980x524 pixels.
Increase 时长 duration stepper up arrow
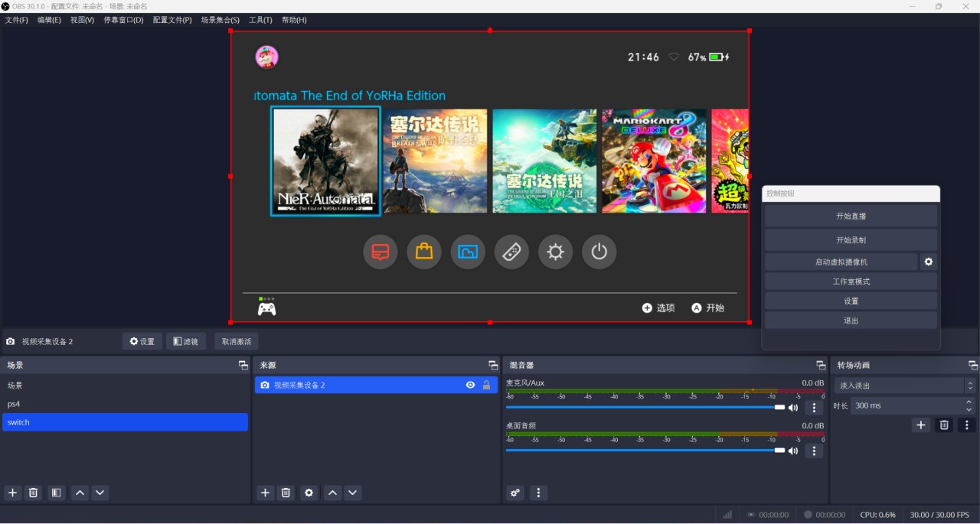pos(969,402)
